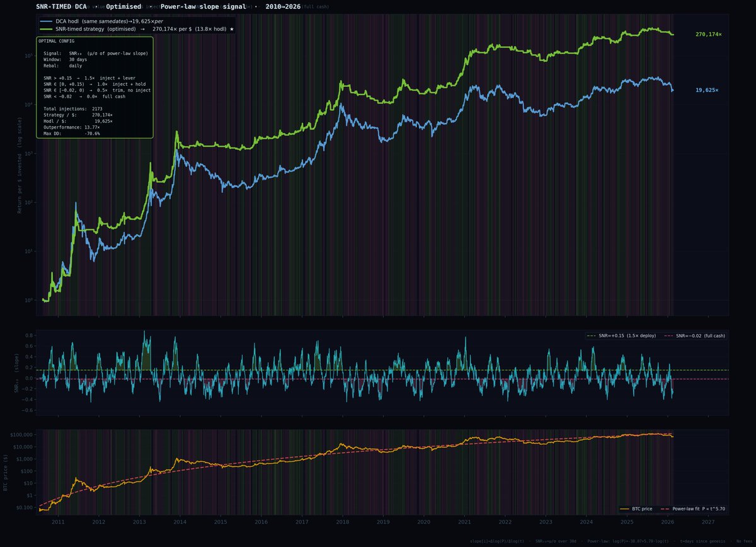The width and height of the screenshot is (756, 547).
Task: Click the blue '19,625×' end label
Action: pyautogui.click(x=707, y=90)
